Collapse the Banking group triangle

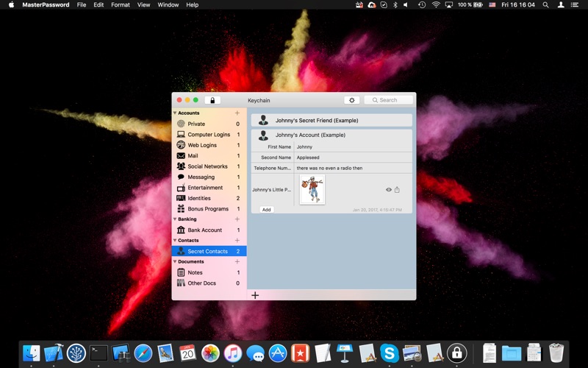(x=175, y=219)
